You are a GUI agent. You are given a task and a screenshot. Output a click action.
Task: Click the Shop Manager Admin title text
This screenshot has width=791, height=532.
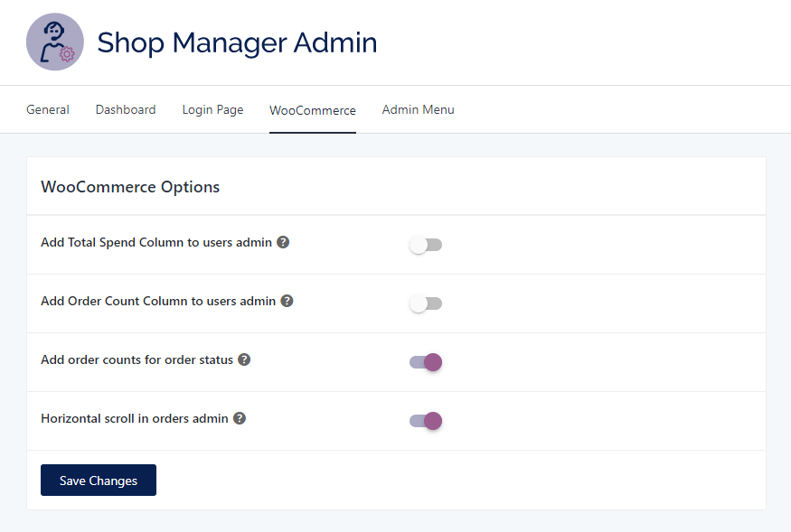pyautogui.click(x=237, y=42)
